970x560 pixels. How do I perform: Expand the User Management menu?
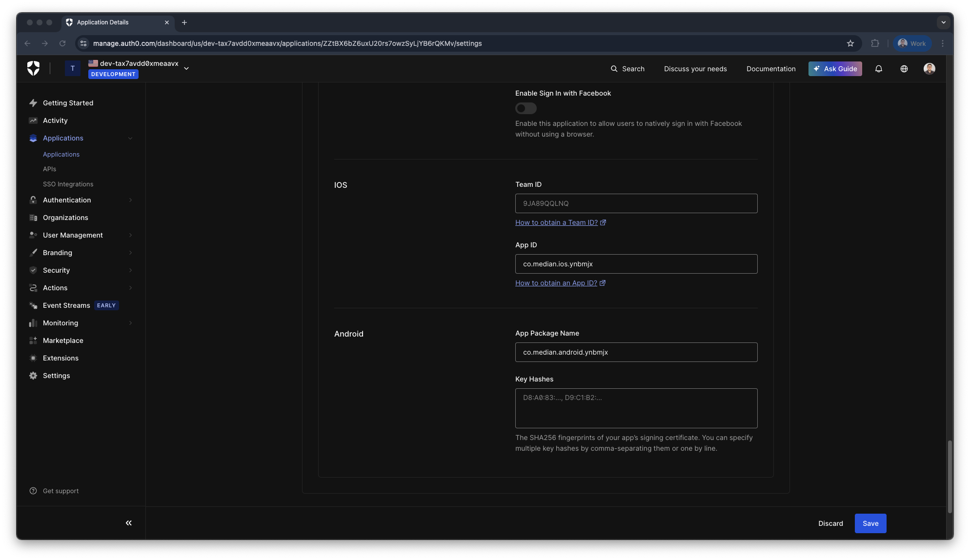pyautogui.click(x=73, y=235)
